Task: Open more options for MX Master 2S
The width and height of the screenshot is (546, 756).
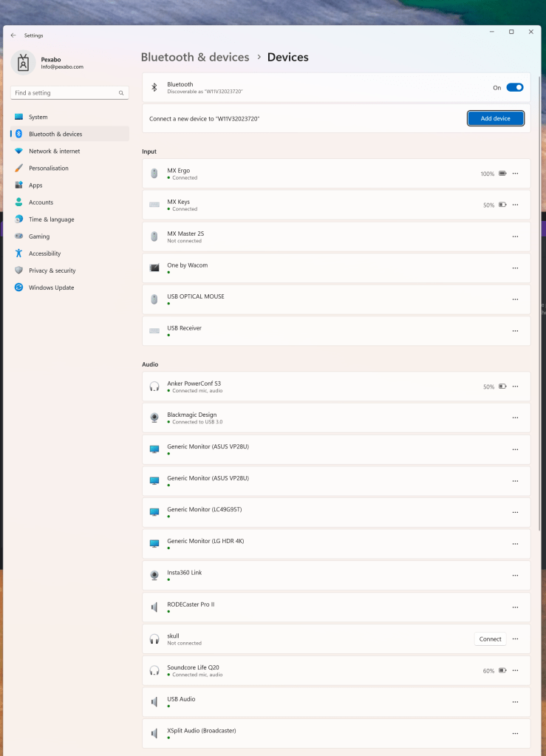Action: coord(515,236)
